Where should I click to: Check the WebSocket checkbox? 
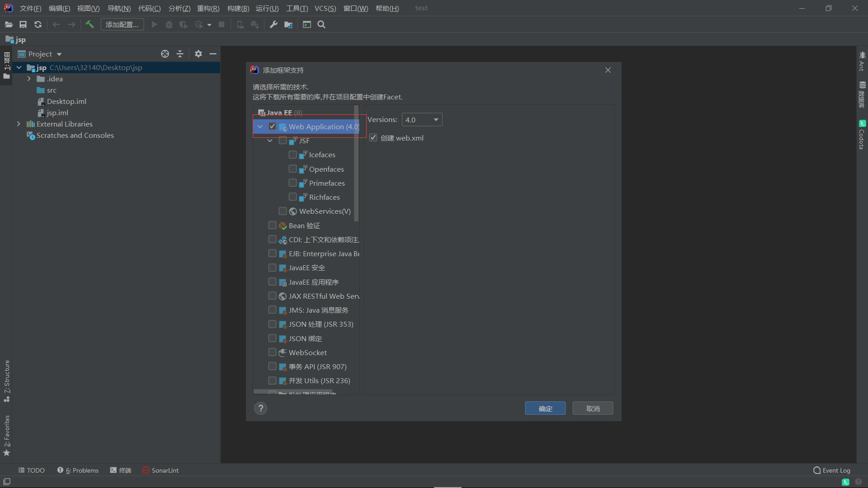272,352
